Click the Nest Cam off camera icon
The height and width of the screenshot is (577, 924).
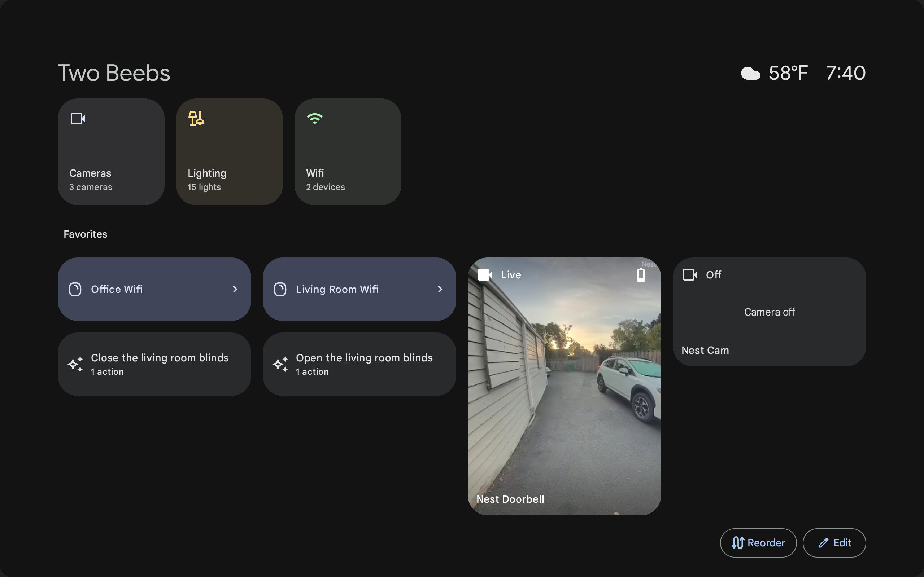point(690,273)
